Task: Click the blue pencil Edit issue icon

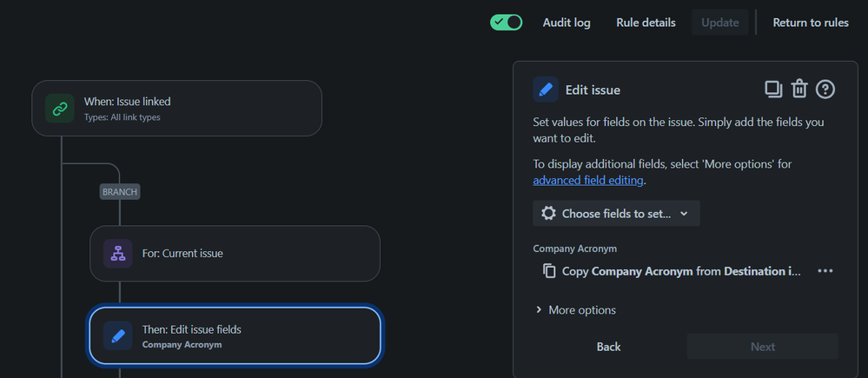Action: tap(546, 90)
